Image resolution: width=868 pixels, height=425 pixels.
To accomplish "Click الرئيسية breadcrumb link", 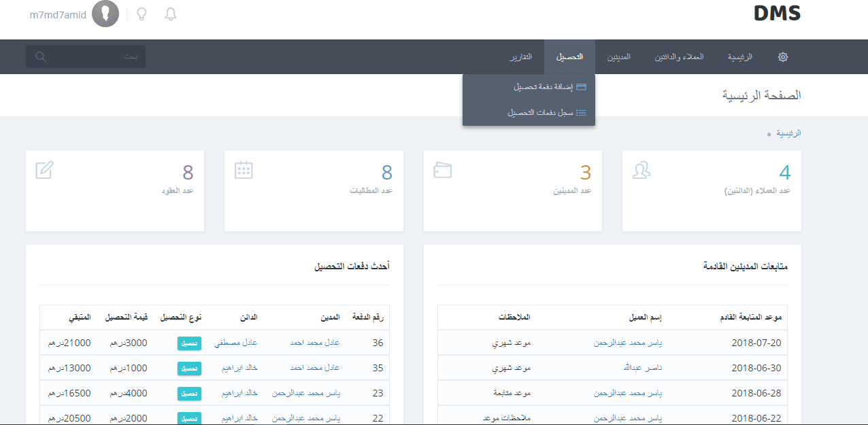I will [789, 133].
